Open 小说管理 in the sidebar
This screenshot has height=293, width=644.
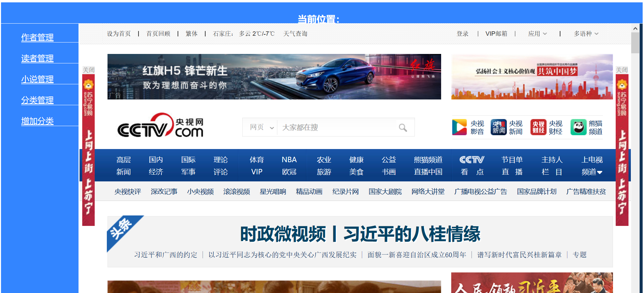click(37, 79)
